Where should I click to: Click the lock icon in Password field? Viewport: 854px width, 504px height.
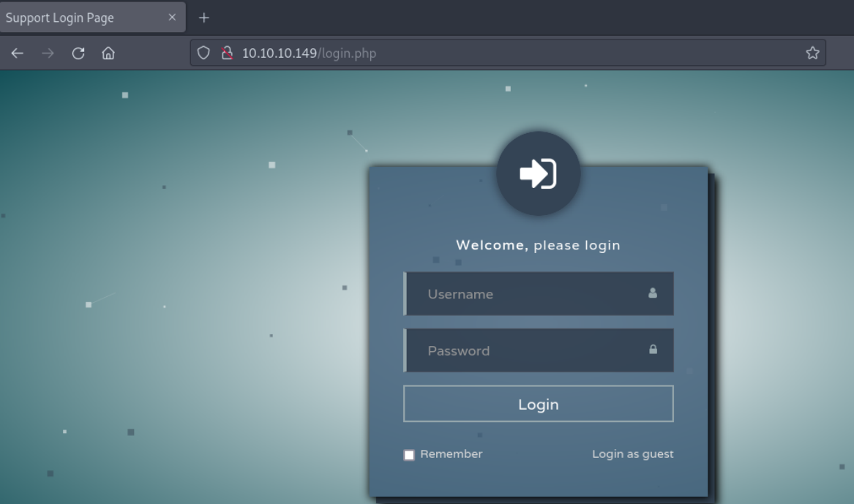tap(653, 350)
